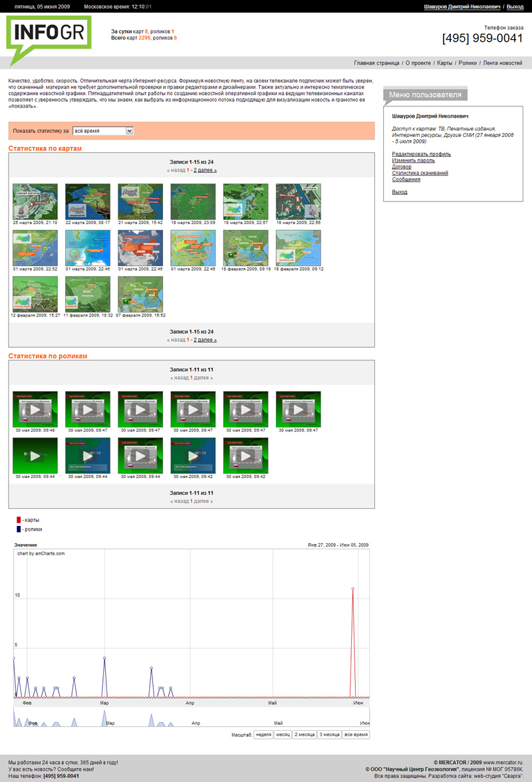Select the '3 месяца' chart scale button

point(329,735)
